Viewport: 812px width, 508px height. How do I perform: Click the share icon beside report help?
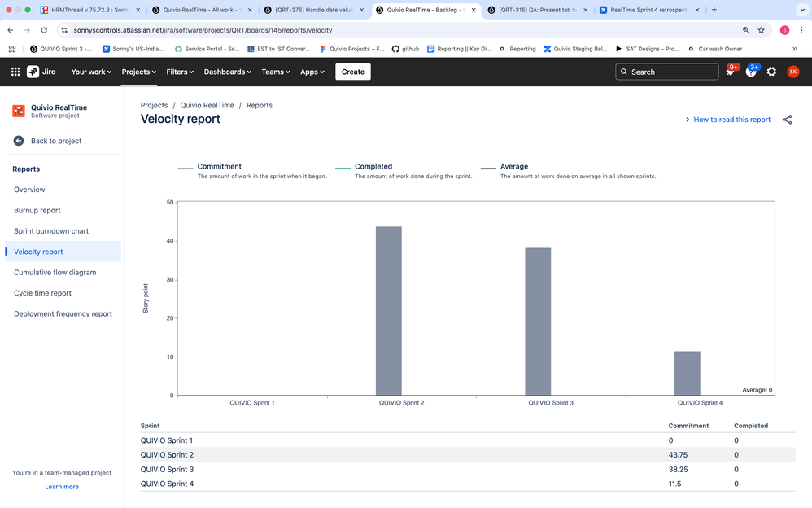click(787, 120)
